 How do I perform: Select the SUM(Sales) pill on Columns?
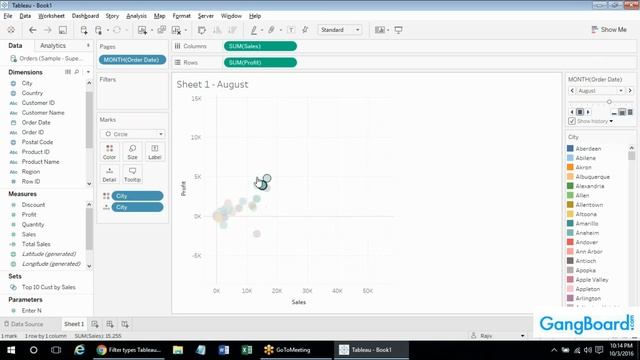coord(260,46)
